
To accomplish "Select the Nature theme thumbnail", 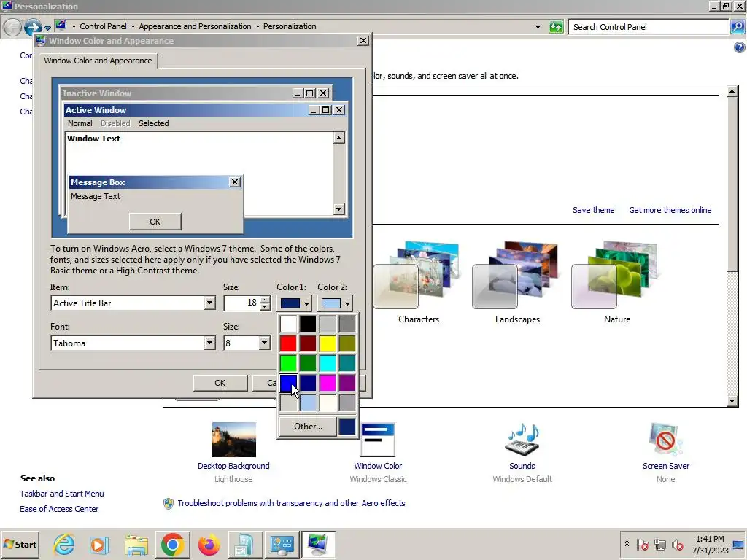I will coord(616,275).
